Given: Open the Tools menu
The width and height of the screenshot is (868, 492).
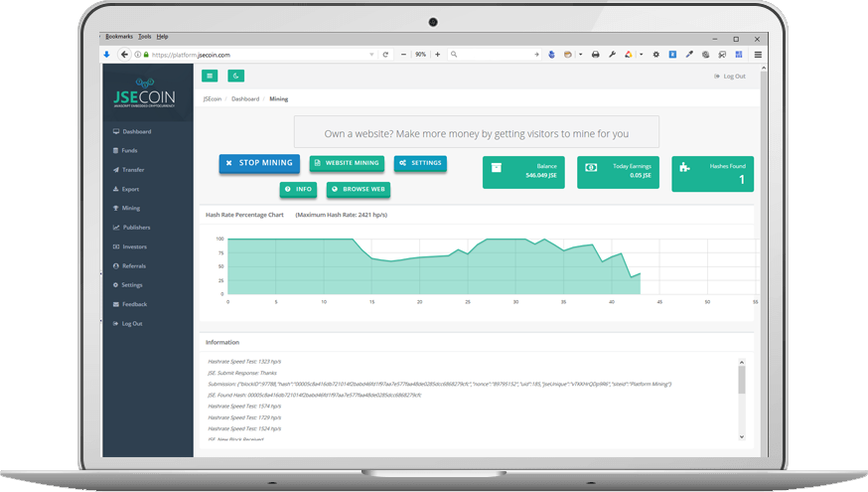Looking at the screenshot, I should (x=144, y=37).
